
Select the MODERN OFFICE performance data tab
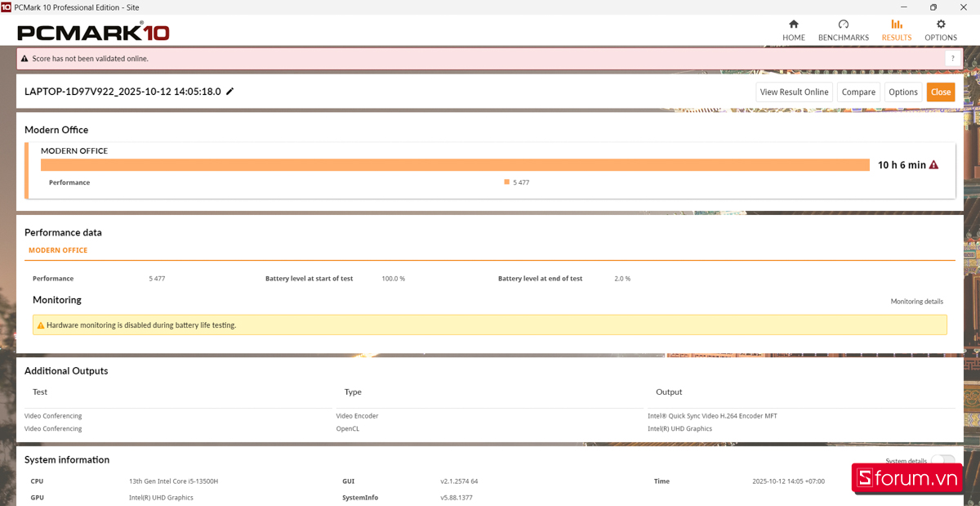[x=58, y=250]
